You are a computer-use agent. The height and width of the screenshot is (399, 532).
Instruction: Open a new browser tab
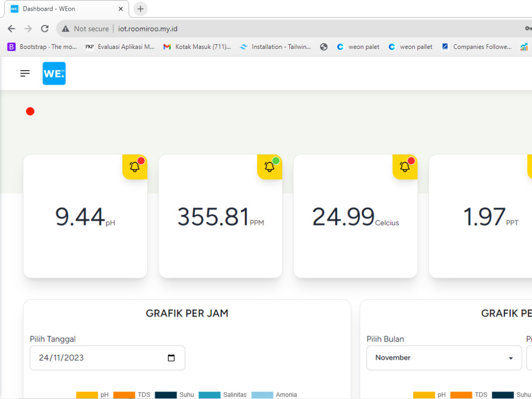140,9
